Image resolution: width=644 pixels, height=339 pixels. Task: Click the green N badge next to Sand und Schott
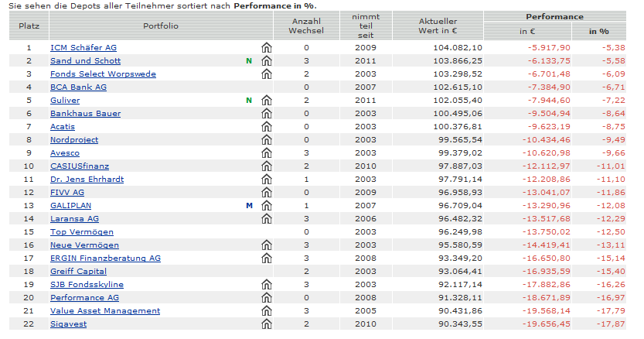249,61
